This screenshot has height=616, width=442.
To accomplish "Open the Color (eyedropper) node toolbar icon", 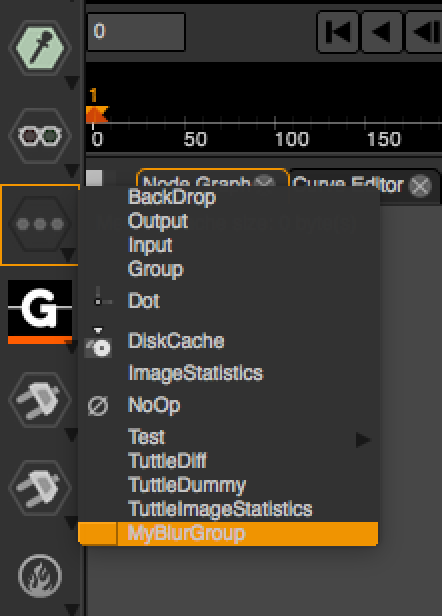I will [x=40, y=48].
